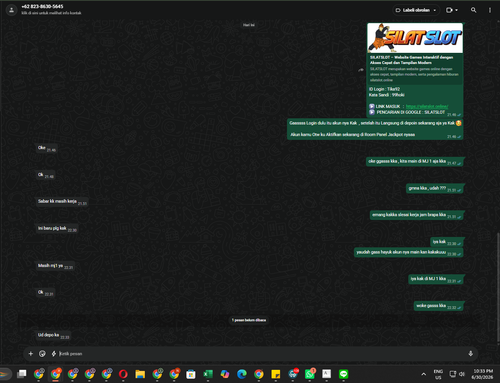500x383 pixels.
Task: Open the attach plus icon
Action: (31, 354)
